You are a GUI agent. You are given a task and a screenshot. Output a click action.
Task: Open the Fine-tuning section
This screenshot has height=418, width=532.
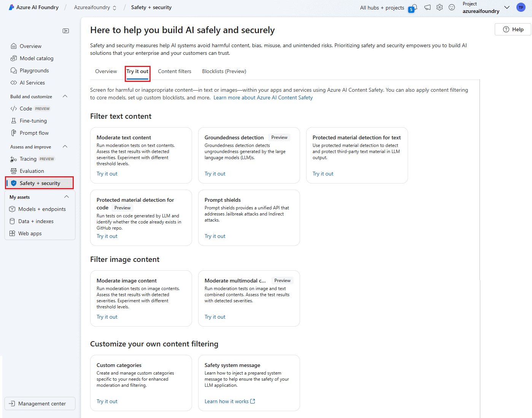point(33,120)
